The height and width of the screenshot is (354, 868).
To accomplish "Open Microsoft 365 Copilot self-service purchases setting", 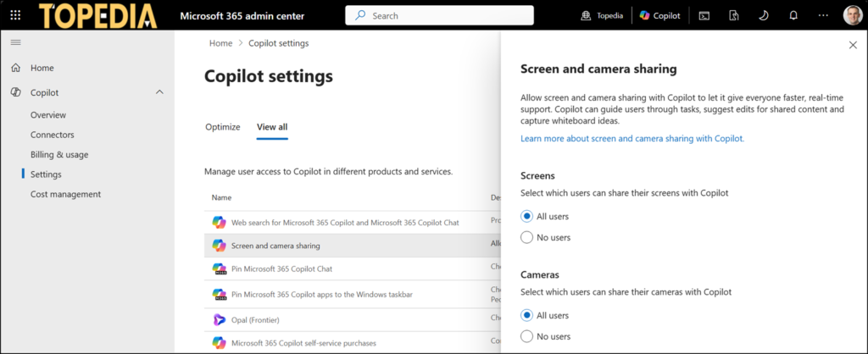I will point(304,343).
